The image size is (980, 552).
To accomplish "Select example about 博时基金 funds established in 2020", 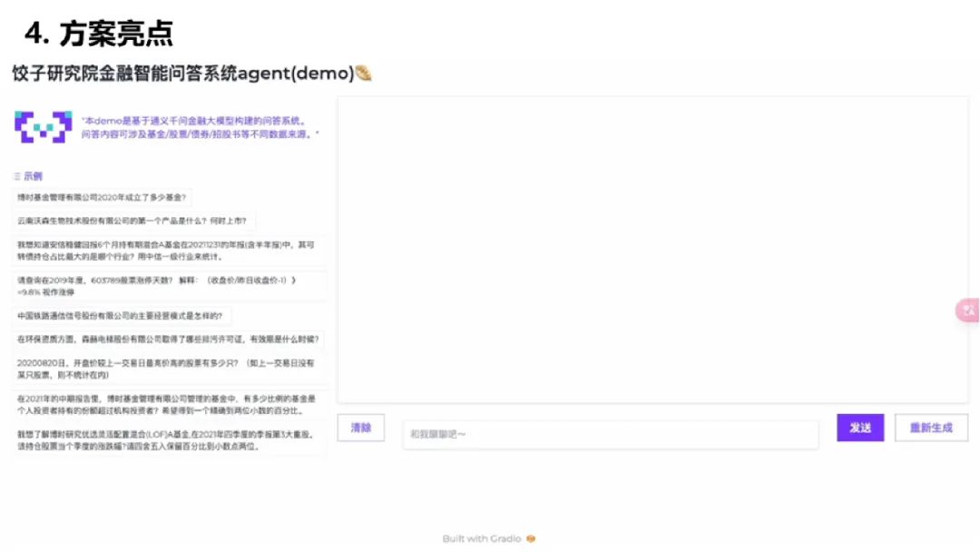I will click(102, 198).
